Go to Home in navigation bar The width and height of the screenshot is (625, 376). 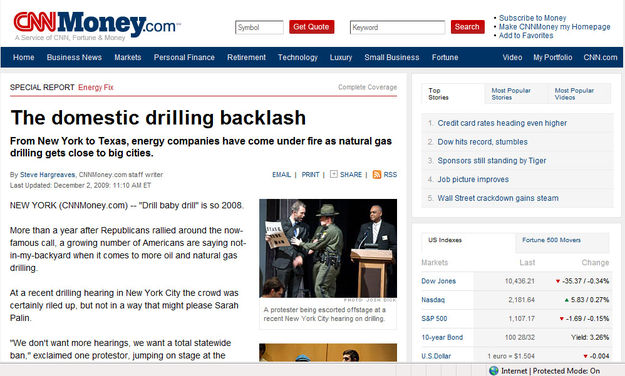[x=24, y=57]
